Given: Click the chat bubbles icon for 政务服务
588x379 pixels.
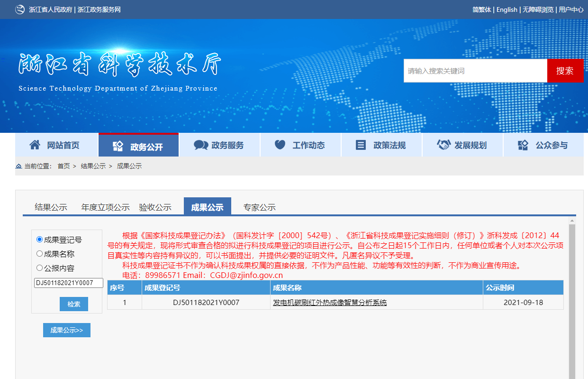Looking at the screenshot, I should pyautogui.click(x=201, y=145).
